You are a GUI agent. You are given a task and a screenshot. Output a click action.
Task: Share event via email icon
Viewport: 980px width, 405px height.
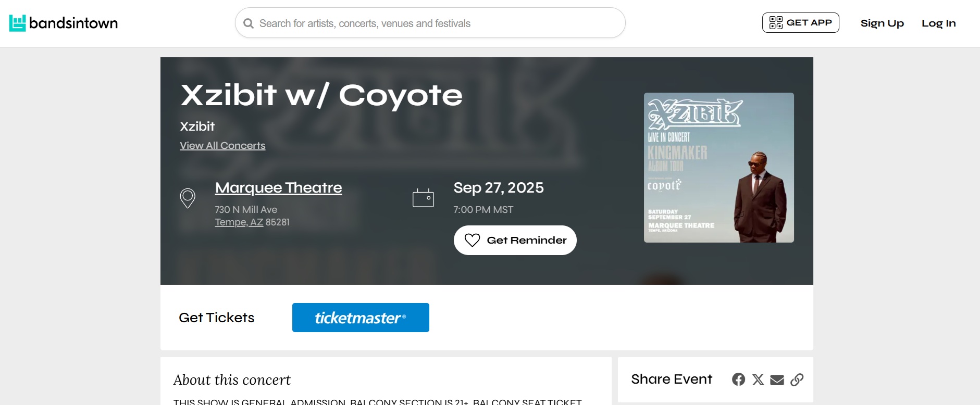pos(777,380)
